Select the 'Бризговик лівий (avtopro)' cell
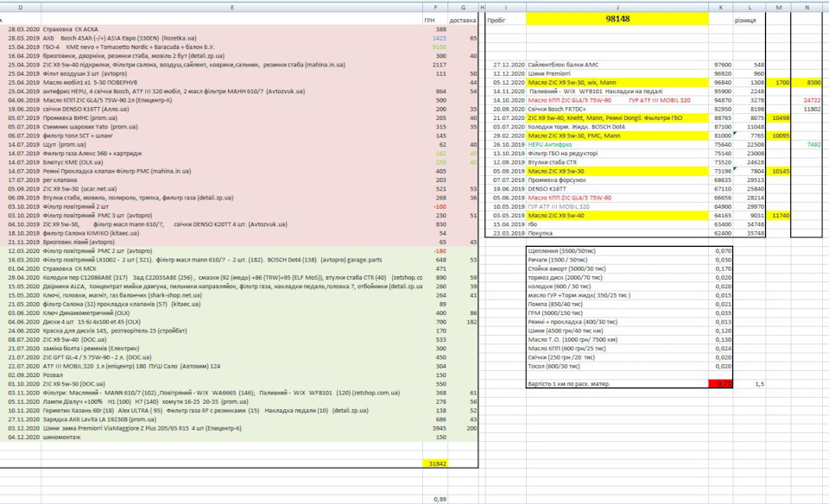 pos(232,242)
